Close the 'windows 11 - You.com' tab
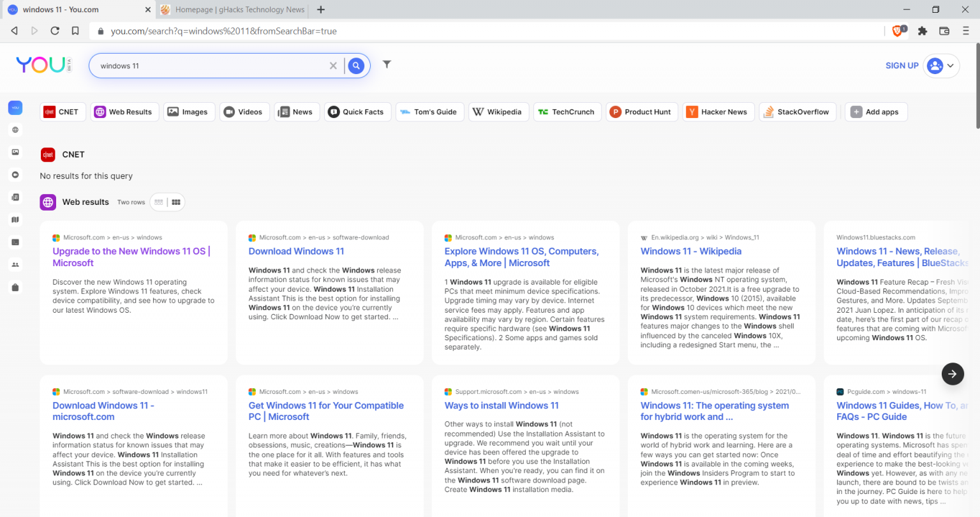The width and height of the screenshot is (980, 517). pyautogui.click(x=147, y=10)
